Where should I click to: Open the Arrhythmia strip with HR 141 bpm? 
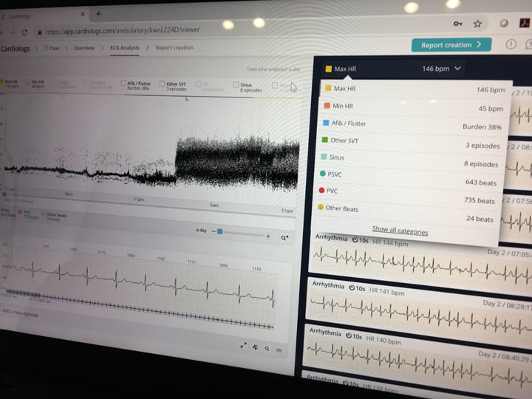[419, 308]
